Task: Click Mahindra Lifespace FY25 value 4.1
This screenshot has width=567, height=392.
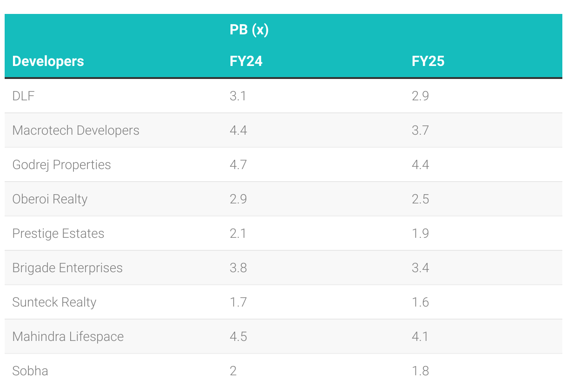Action: pyautogui.click(x=420, y=336)
